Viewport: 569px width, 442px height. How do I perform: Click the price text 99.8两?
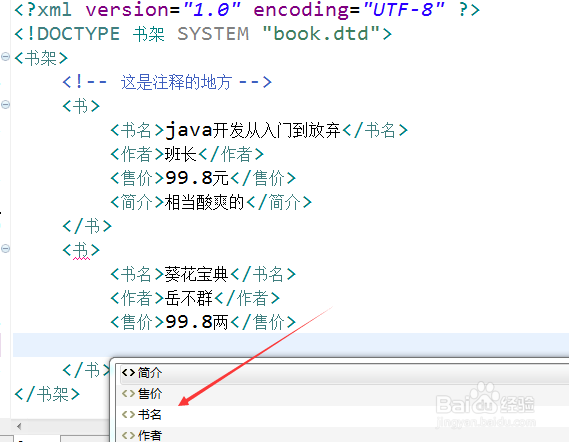pyautogui.click(x=197, y=322)
